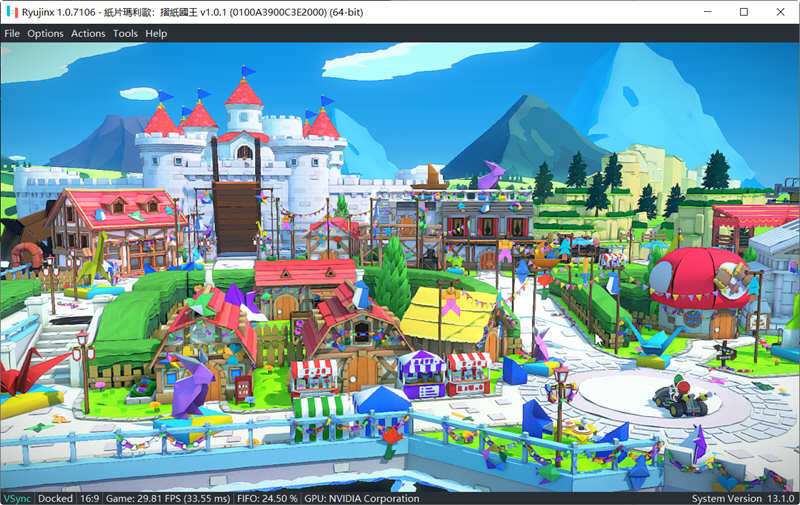Open the Options menu

tap(45, 34)
